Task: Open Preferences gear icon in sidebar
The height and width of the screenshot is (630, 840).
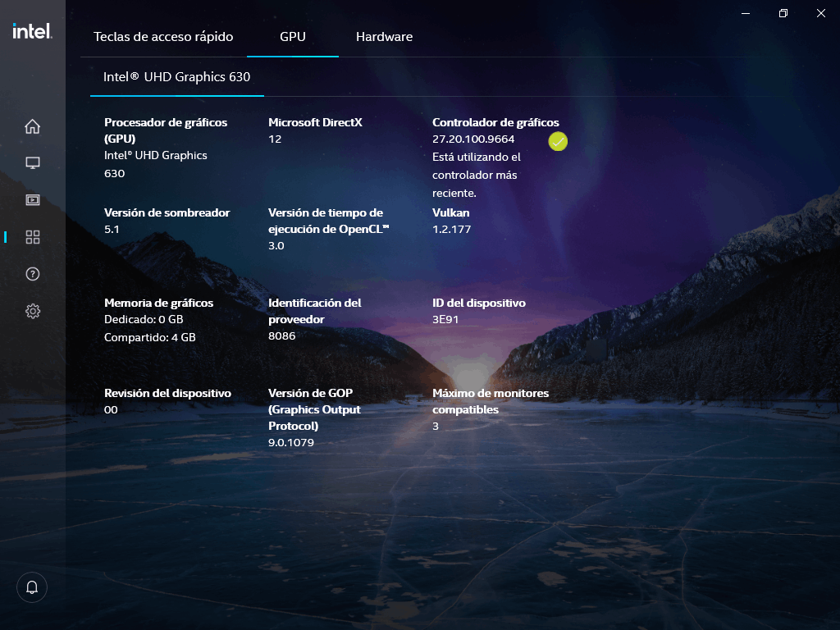Action: click(33, 311)
